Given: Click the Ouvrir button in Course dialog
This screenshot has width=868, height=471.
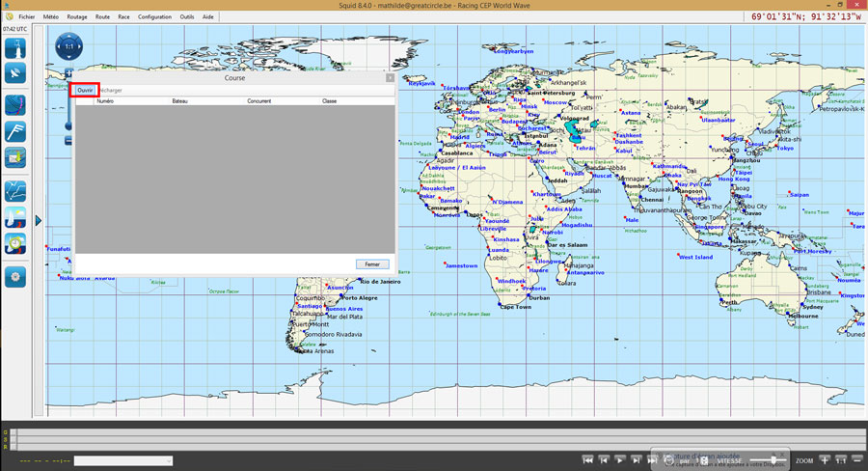Looking at the screenshot, I should (x=85, y=90).
